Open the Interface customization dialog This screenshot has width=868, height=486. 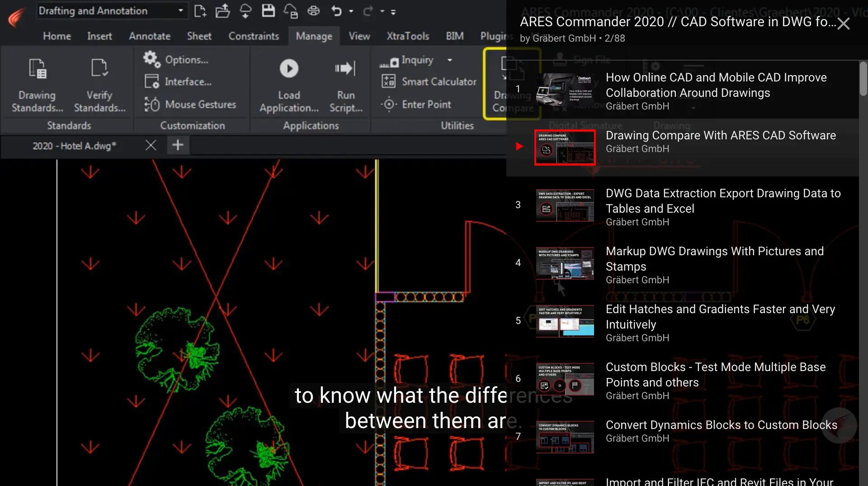[178, 81]
